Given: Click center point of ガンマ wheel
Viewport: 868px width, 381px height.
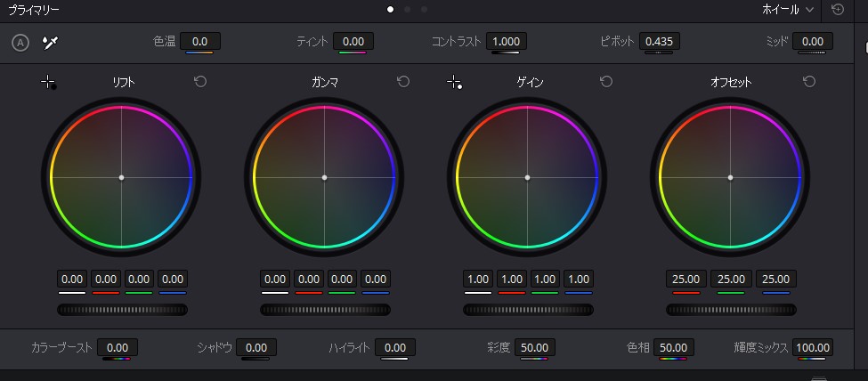Looking at the screenshot, I should pyautogui.click(x=324, y=178).
